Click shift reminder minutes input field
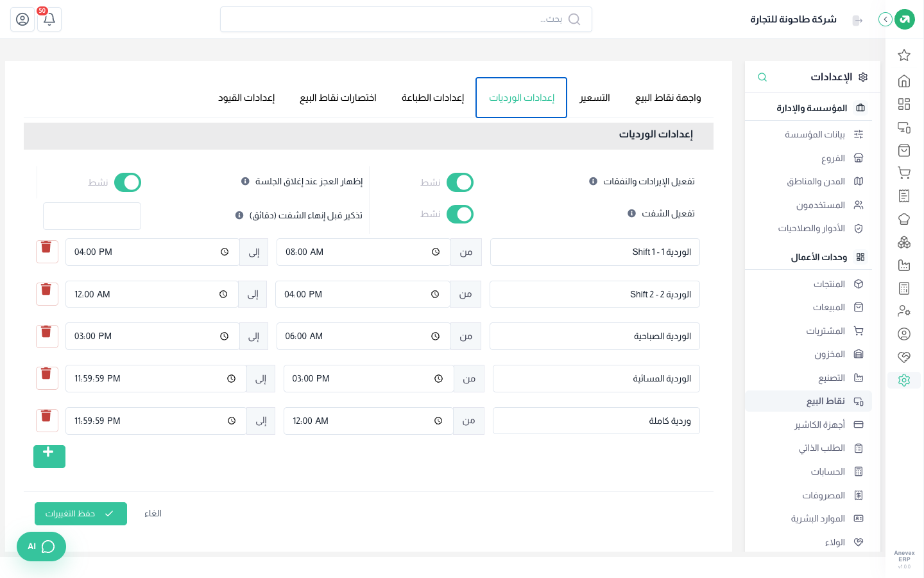This screenshot has height=578, width=924. point(92,216)
